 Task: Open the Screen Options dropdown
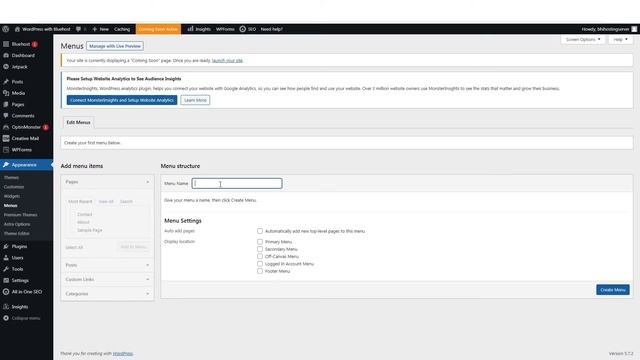click(583, 40)
